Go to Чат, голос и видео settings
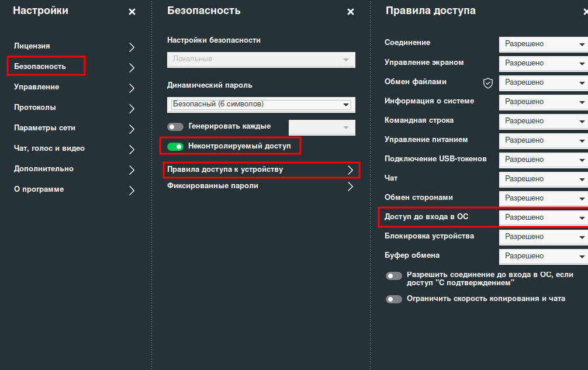Screen dimensions: 588x370 tap(50, 148)
